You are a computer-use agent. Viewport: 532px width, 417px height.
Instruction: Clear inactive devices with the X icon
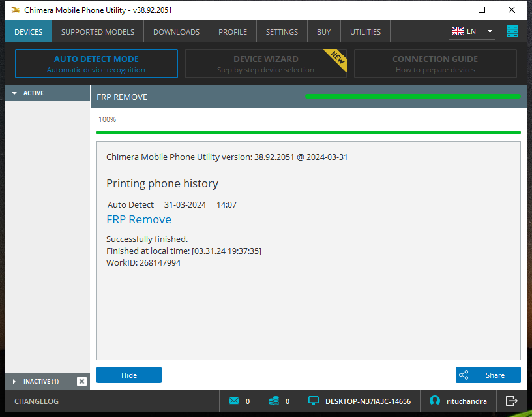point(81,381)
